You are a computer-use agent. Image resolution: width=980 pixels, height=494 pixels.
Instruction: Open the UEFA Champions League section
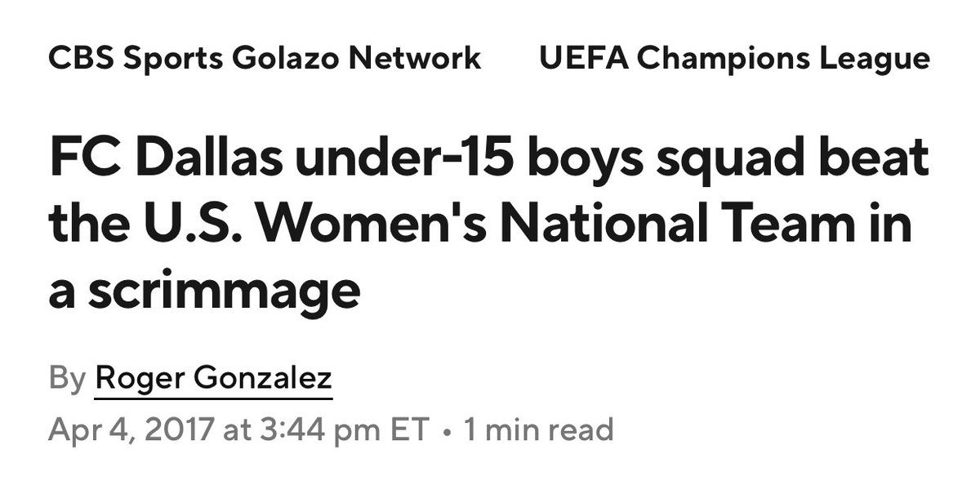pyautogui.click(x=734, y=59)
